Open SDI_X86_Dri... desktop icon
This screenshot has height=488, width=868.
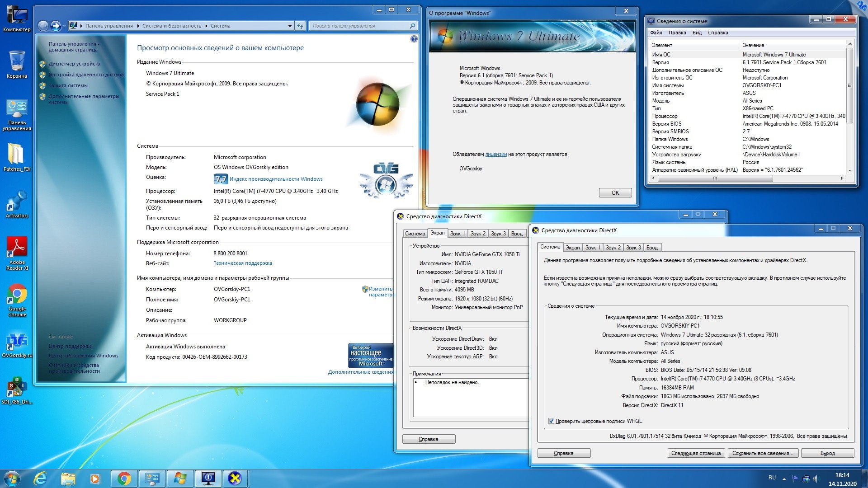(17, 391)
